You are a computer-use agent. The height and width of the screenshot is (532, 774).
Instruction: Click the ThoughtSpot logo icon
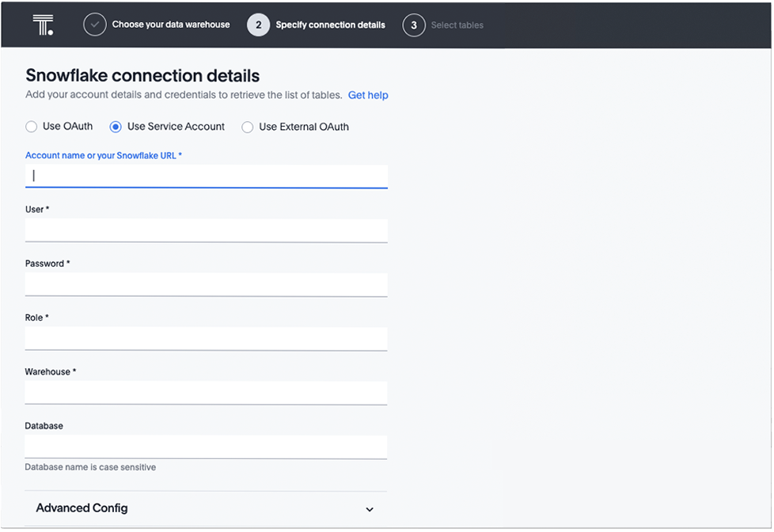[43, 25]
